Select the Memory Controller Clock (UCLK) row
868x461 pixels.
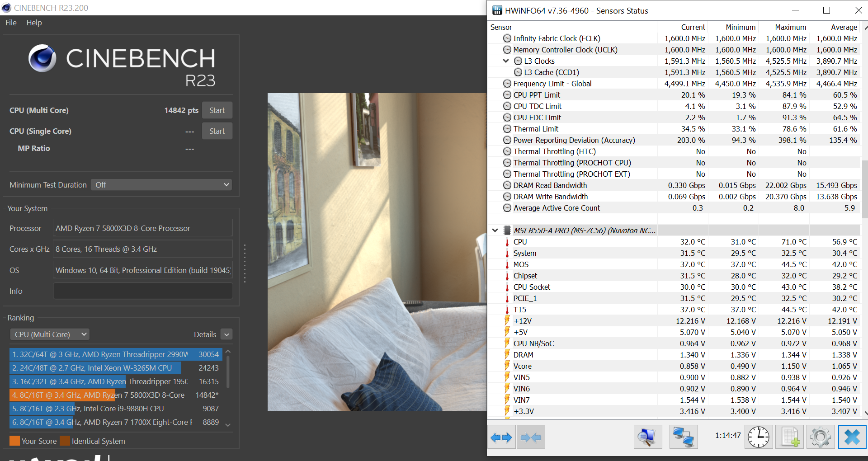[674, 50]
